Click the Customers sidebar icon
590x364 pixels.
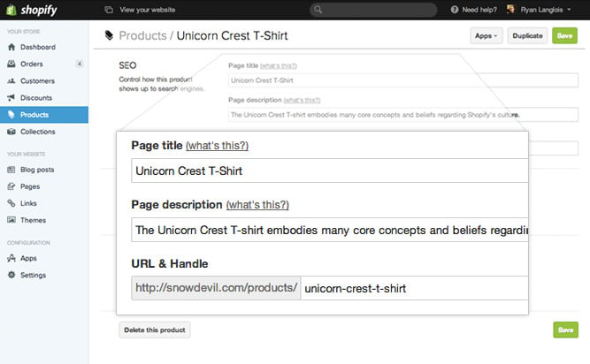point(11,80)
